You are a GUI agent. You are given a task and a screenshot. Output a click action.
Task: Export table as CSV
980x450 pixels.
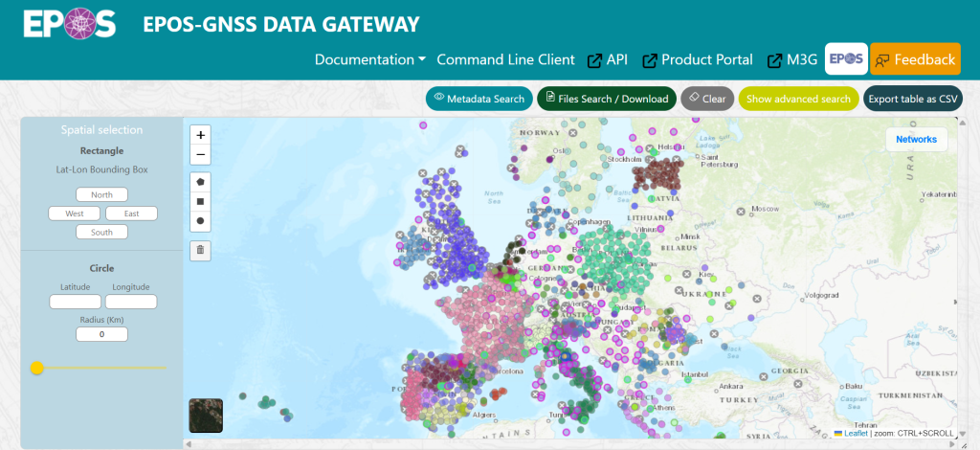pyautogui.click(x=912, y=99)
